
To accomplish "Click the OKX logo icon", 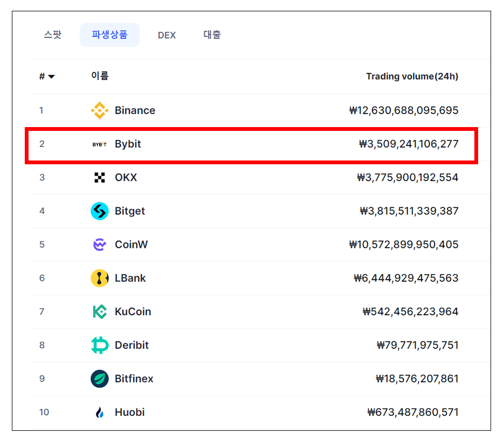I will (100, 177).
